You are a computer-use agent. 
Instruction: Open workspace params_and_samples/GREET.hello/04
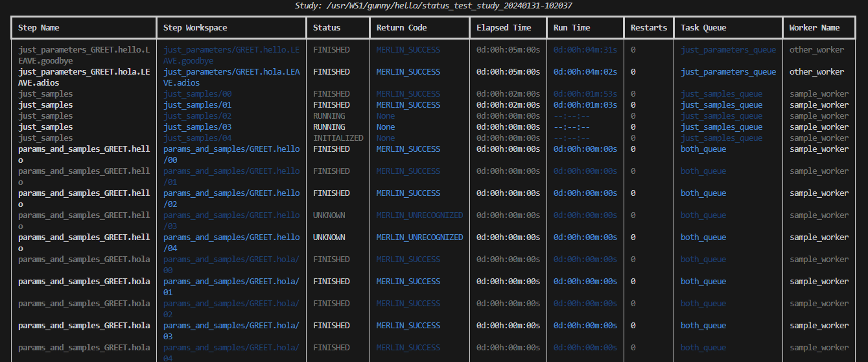pyautogui.click(x=231, y=243)
